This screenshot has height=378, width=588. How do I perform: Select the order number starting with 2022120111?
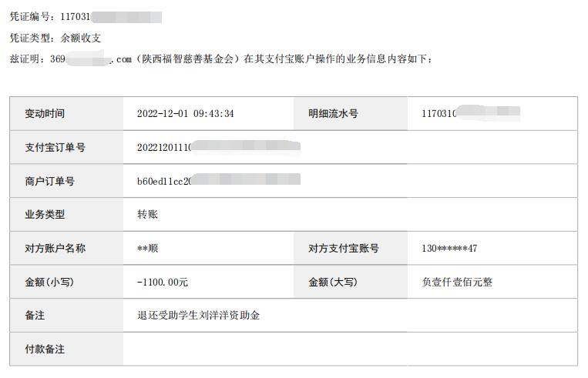219,147
